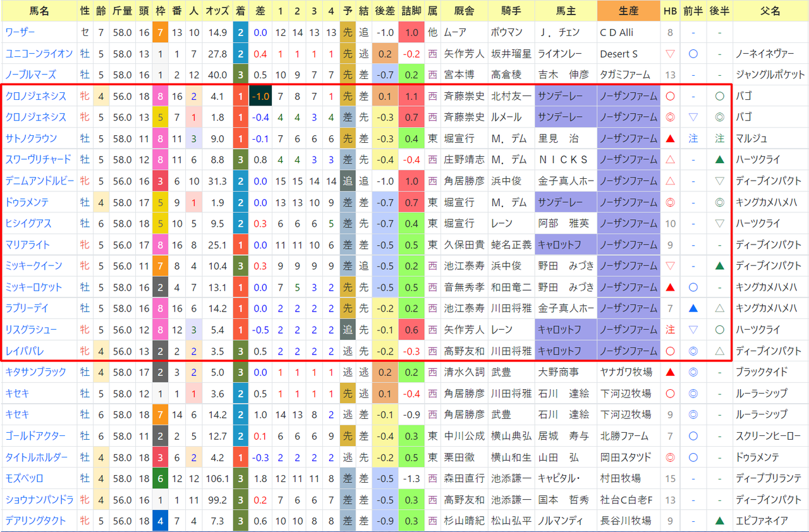The width and height of the screenshot is (809, 532).
Task: Sort by the 馬名 column header
Action: tap(39, 11)
